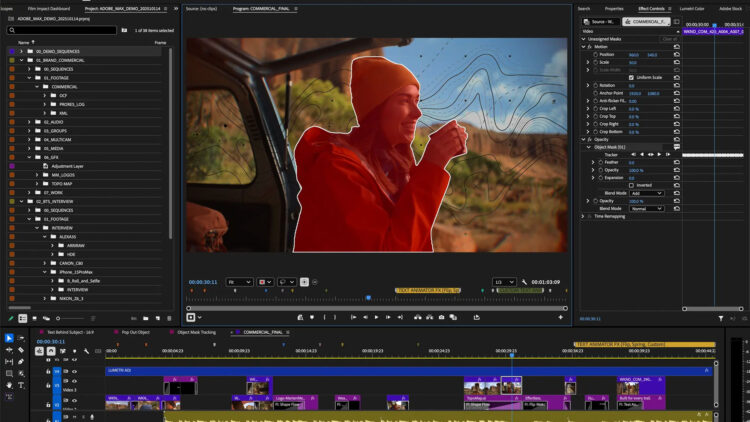
Task: Open mask Blend Mode Add dropdown
Action: 647,193
